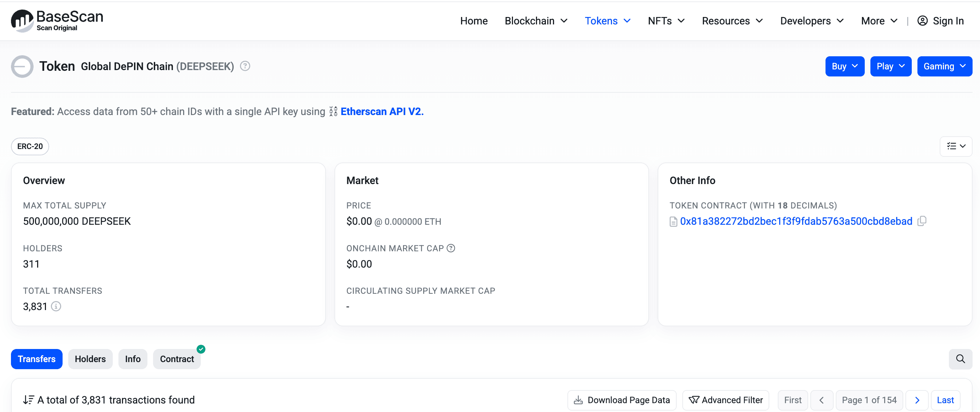Screen dimensions: 980x412
Task: Click info icon beside total transfers count
Action: pos(56,306)
